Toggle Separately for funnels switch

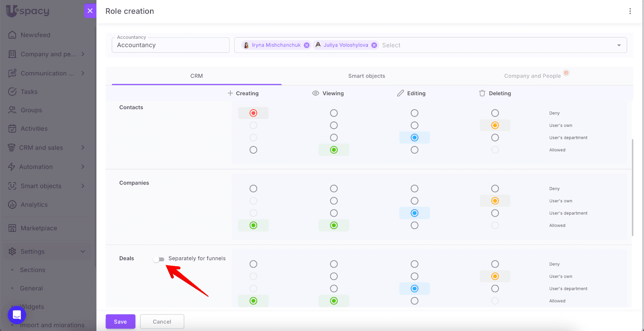coord(159,259)
